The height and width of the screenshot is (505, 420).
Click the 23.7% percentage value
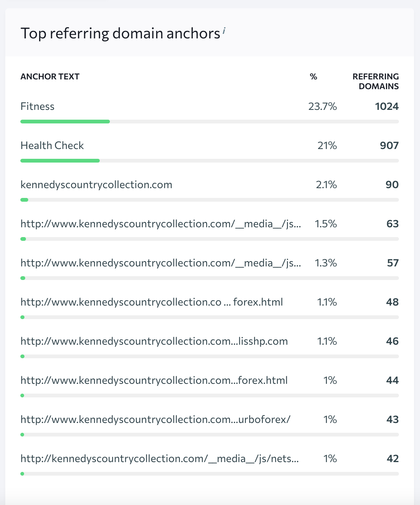(x=322, y=106)
